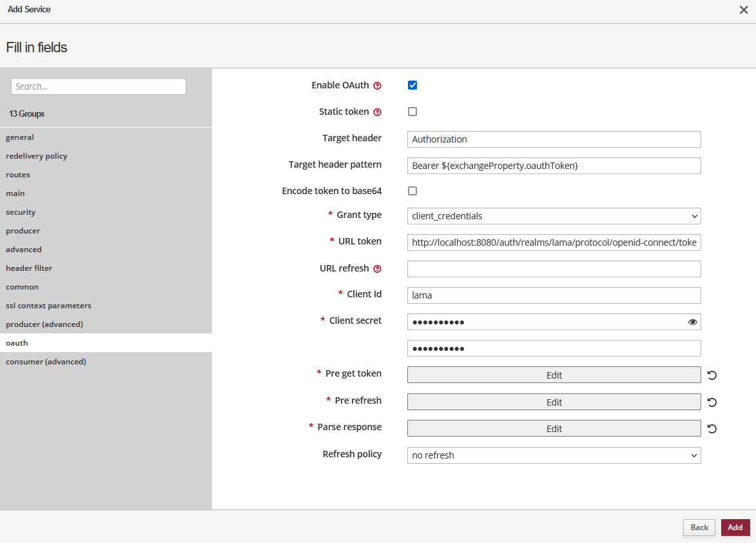Click the help icon next to URL refresh
The height and width of the screenshot is (543, 756).
378,268
